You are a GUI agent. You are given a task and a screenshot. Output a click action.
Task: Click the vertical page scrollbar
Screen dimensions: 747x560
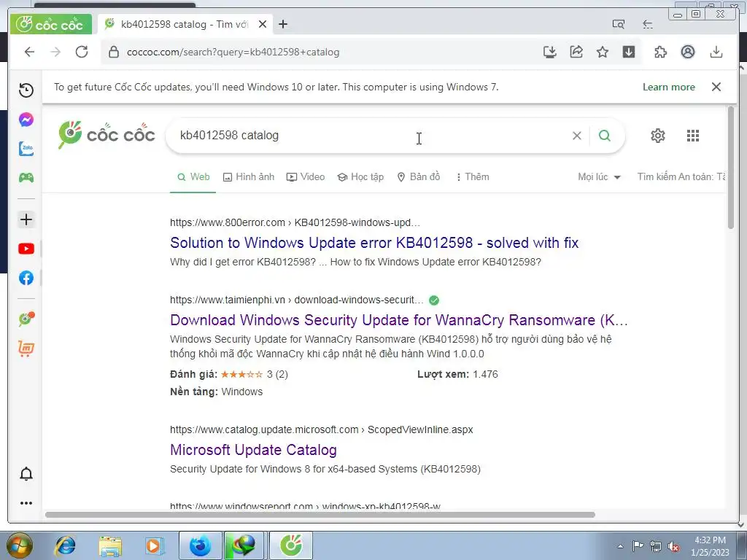[731, 167]
